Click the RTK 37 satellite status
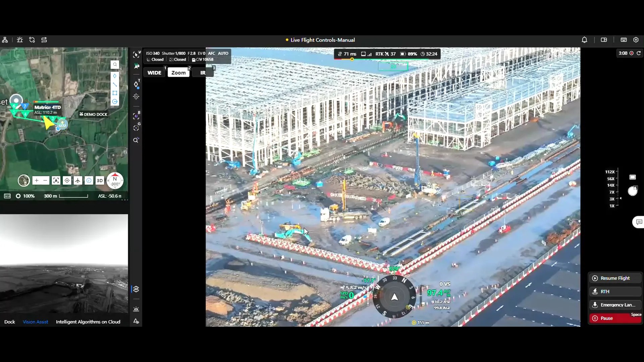644x362 pixels. coord(385,54)
